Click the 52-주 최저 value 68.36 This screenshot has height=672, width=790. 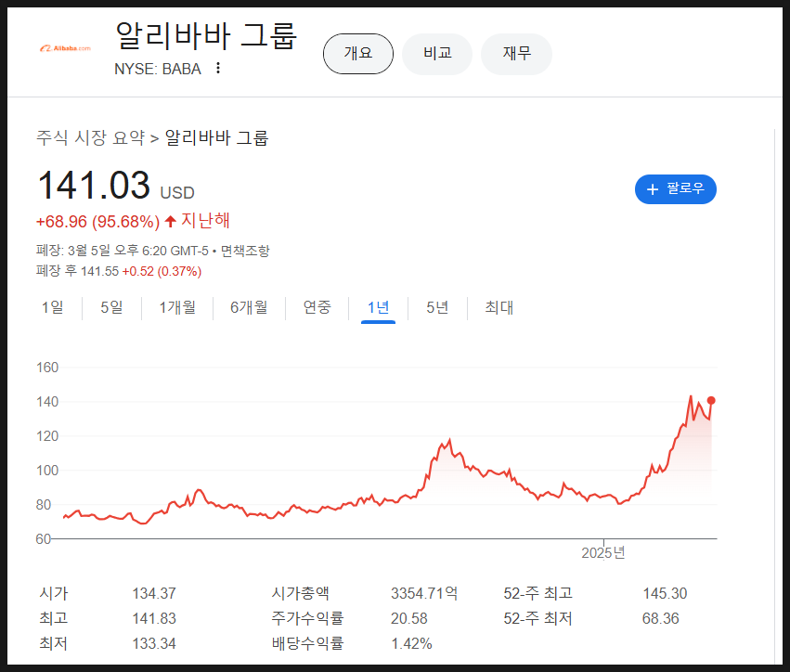[661, 618]
